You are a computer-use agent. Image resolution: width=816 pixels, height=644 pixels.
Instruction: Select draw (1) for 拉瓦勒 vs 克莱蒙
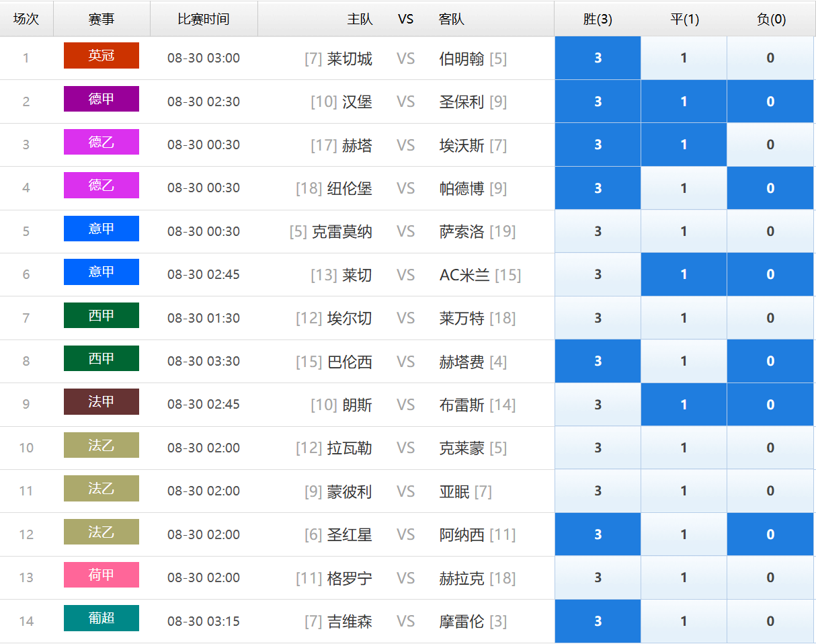pos(684,448)
